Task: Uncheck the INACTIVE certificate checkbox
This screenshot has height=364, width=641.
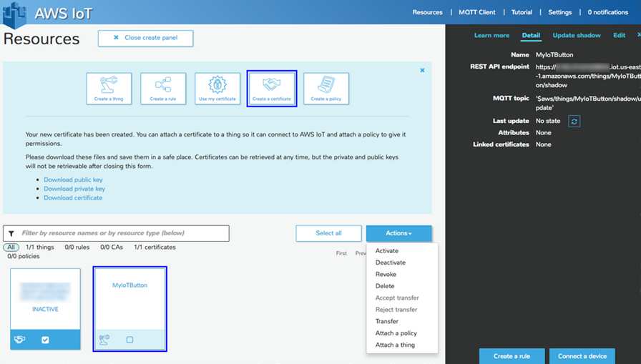Action: [45, 340]
